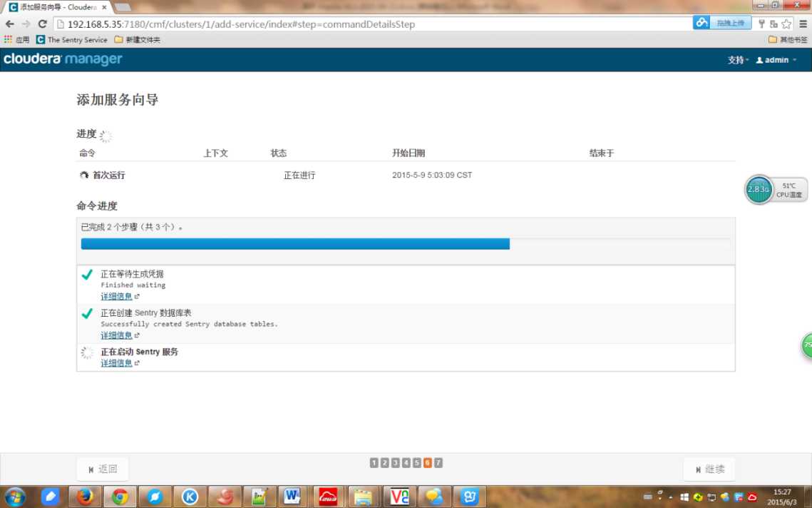Reload the page with the refresh icon
The width and height of the screenshot is (812, 508).
point(43,24)
